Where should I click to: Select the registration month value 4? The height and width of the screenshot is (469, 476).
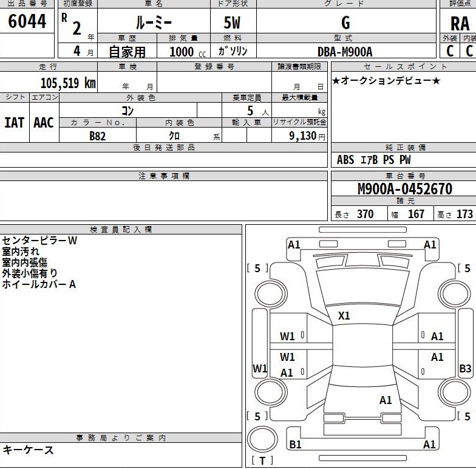point(77,51)
